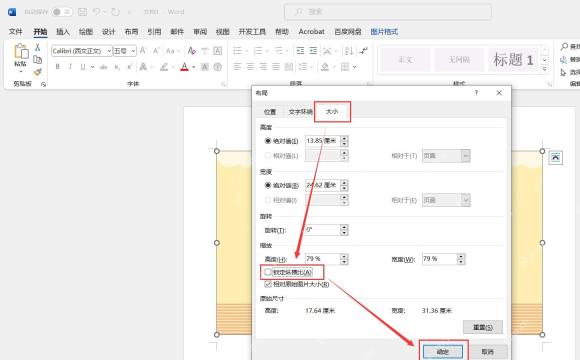Switch to the Insert ribbon tab
The height and width of the screenshot is (360, 580).
pyautogui.click(x=63, y=32)
